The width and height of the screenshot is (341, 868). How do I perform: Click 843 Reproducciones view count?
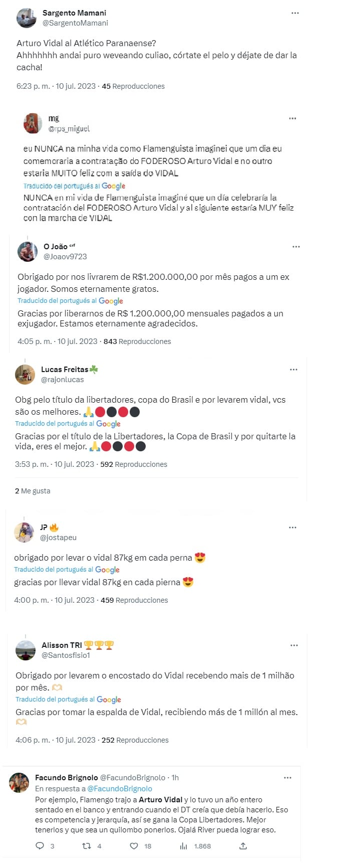point(137,341)
